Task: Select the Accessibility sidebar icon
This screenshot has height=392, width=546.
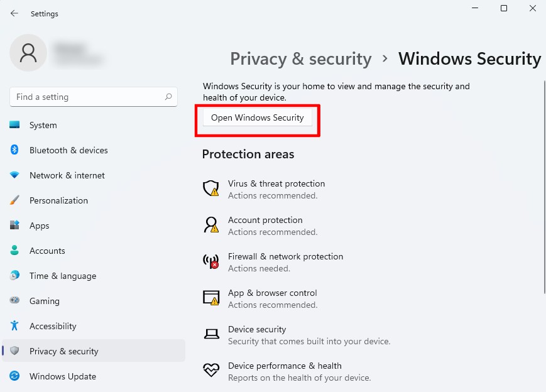Action: click(x=14, y=326)
